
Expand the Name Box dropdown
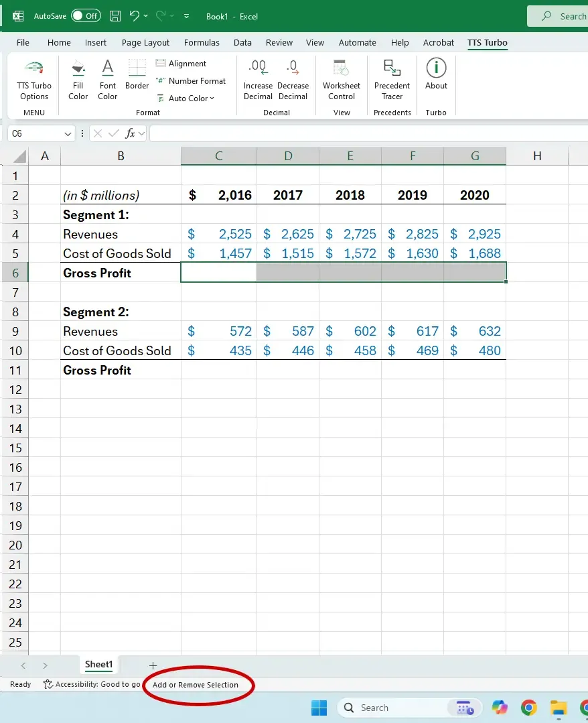(x=68, y=134)
